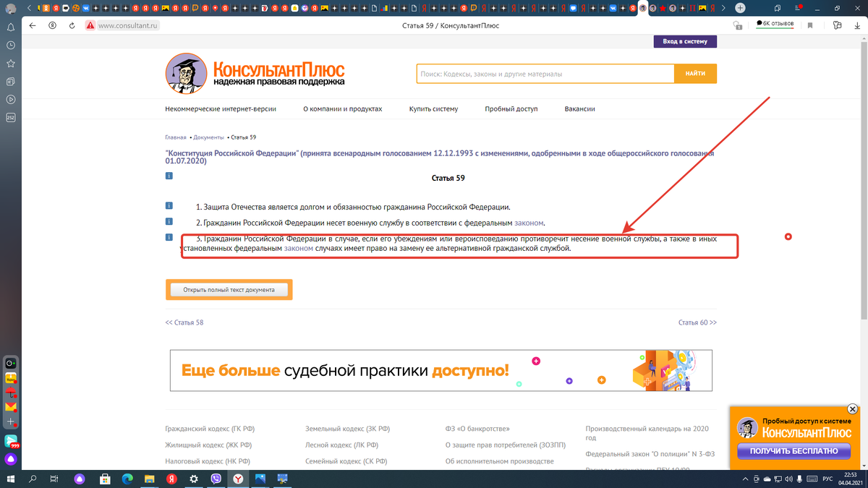The height and width of the screenshot is (488, 868).
Task: Click the tab groups icon beside new tab
Action: click(x=777, y=7)
